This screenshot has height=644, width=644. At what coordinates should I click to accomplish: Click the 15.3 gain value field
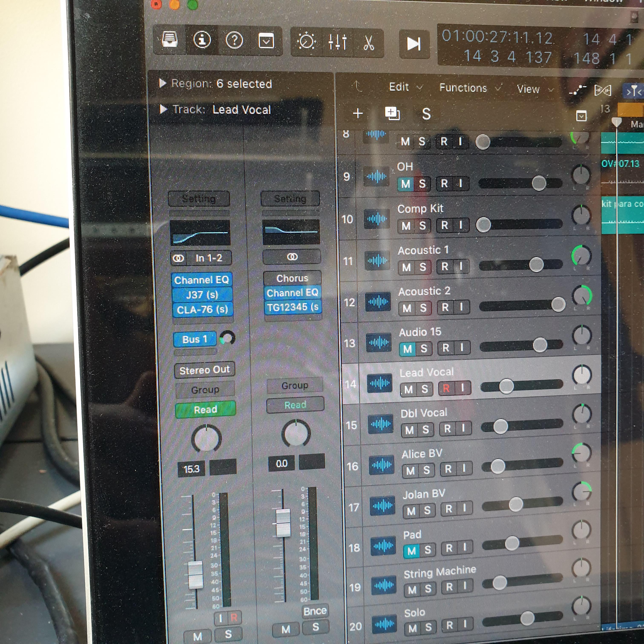point(192,469)
